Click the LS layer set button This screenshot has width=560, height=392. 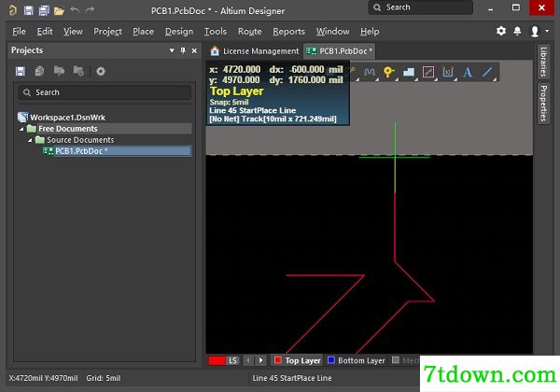pos(232,360)
